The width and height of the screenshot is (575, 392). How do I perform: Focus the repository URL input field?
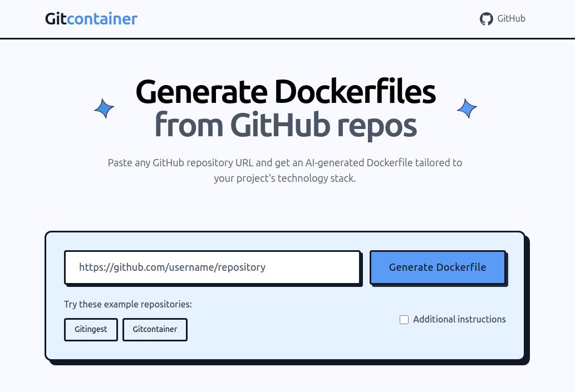click(x=212, y=267)
